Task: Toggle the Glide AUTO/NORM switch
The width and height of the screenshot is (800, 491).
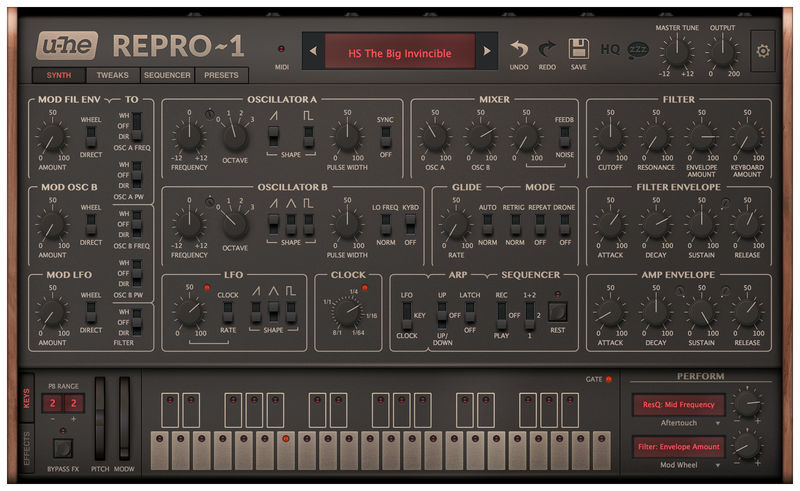Action: click(x=487, y=224)
